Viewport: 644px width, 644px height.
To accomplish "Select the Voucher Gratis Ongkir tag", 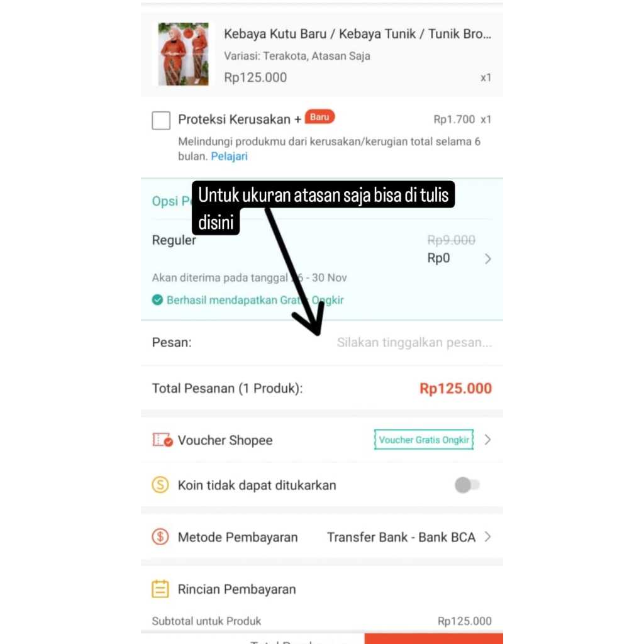I will pyautogui.click(x=424, y=440).
